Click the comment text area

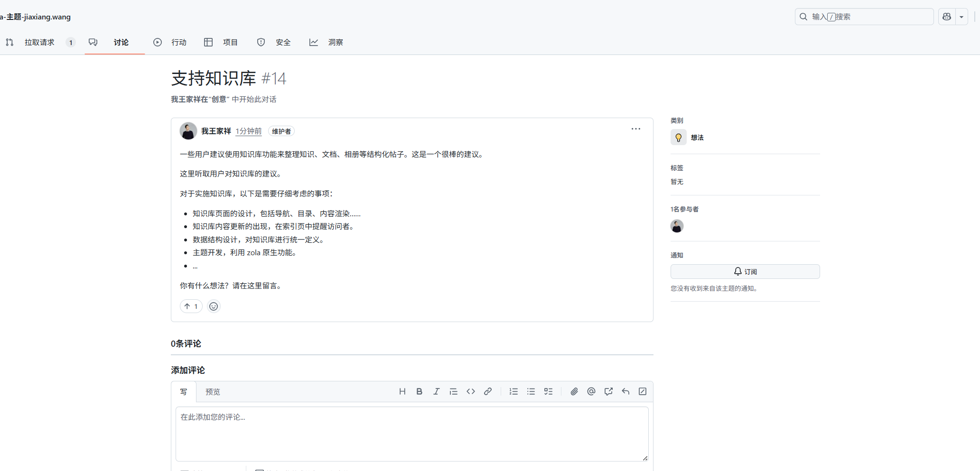pyautogui.click(x=411, y=434)
